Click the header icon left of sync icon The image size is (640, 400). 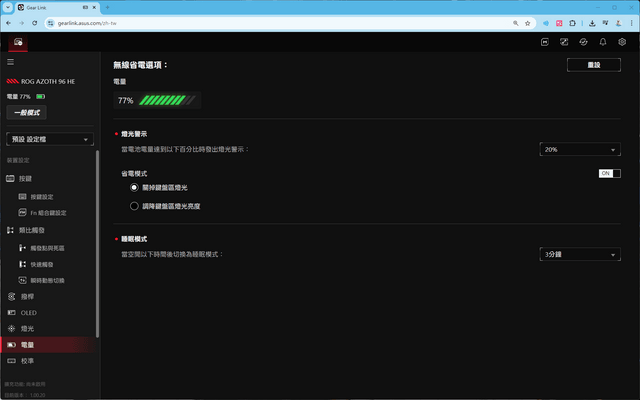point(564,42)
